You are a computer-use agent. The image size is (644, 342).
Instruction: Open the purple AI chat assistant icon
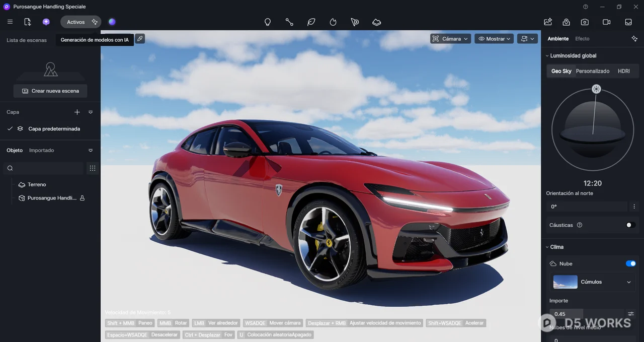point(46,22)
